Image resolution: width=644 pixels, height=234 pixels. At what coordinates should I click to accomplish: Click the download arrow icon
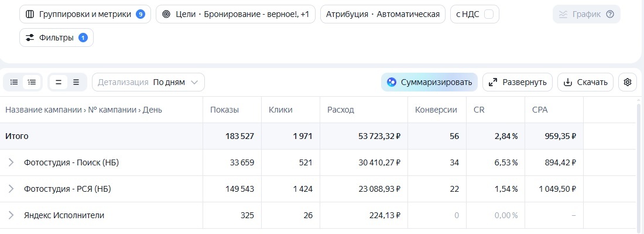pos(568,82)
